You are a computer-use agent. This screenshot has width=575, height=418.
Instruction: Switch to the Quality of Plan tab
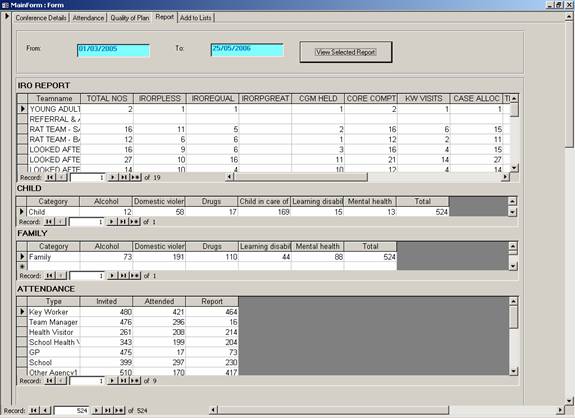(130, 18)
